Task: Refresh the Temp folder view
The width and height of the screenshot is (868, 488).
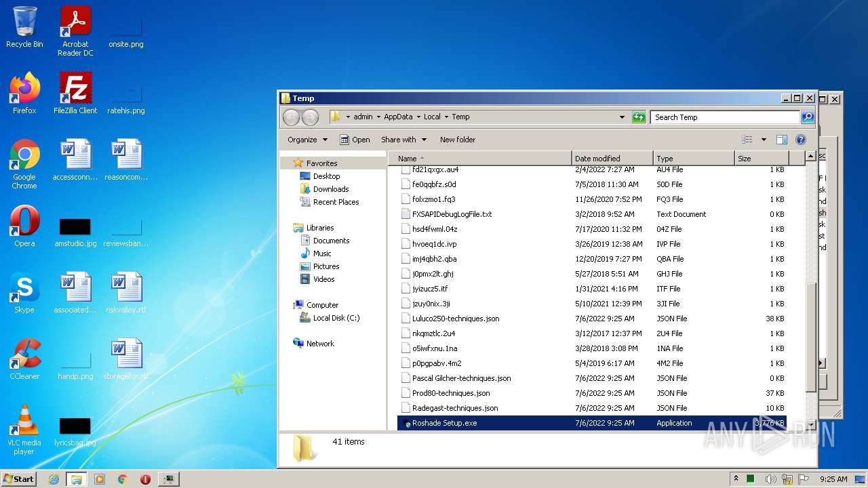Action: (x=639, y=117)
